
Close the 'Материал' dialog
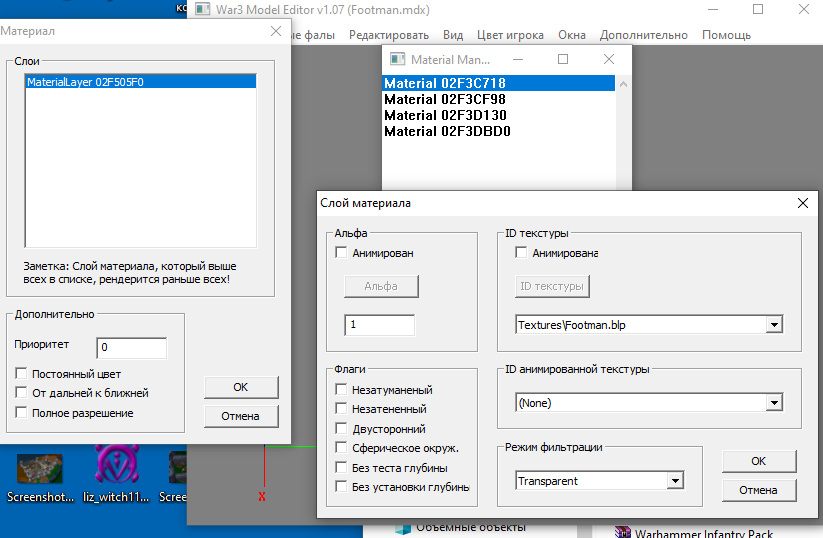click(x=276, y=31)
